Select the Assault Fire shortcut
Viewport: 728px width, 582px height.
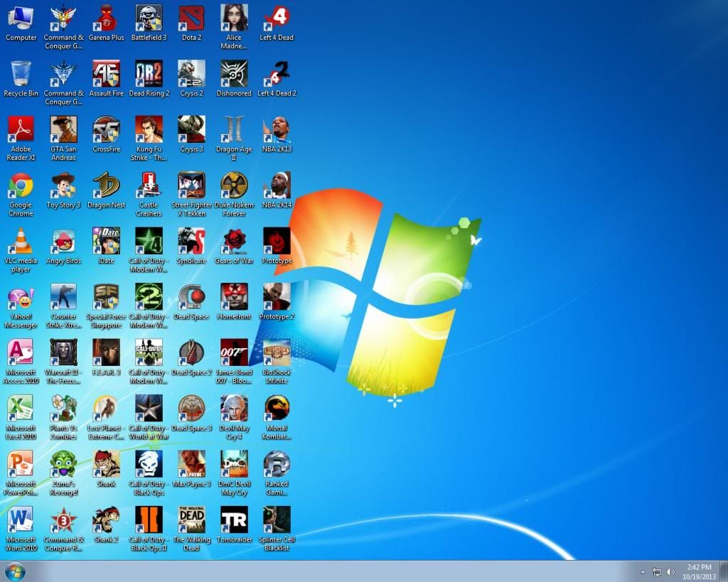(x=107, y=78)
